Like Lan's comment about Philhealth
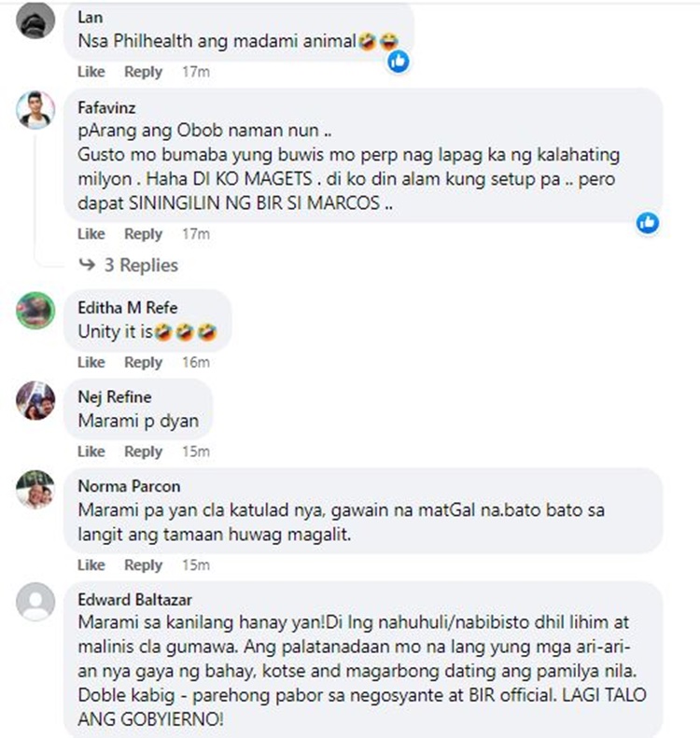Viewport: 700px width, 738px height. pyautogui.click(x=91, y=72)
